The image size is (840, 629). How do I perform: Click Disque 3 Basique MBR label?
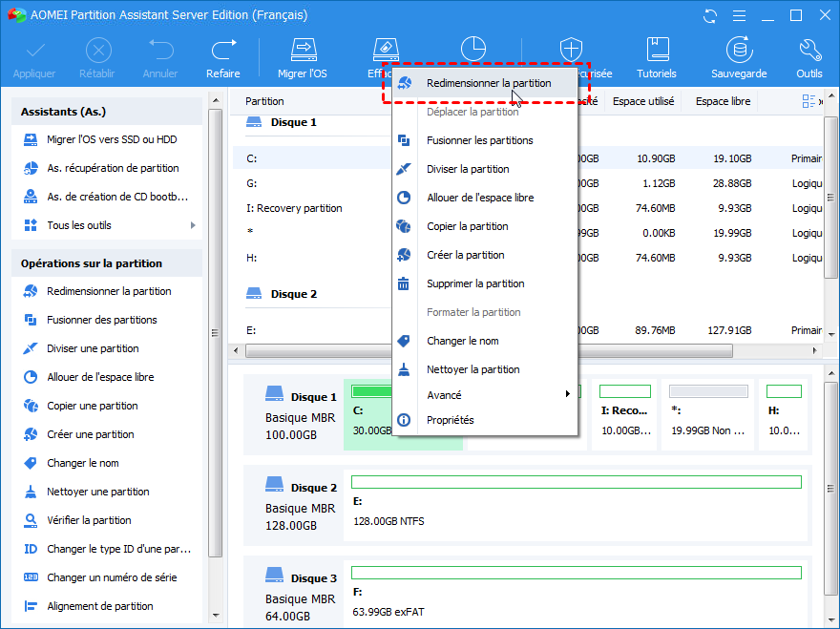click(x=301, y=595)
